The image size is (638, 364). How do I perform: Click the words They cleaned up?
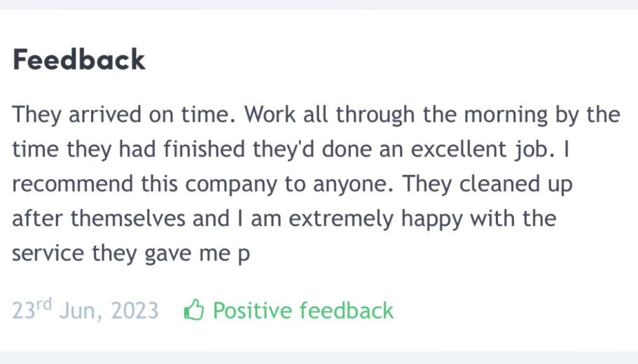pos(487,184)
